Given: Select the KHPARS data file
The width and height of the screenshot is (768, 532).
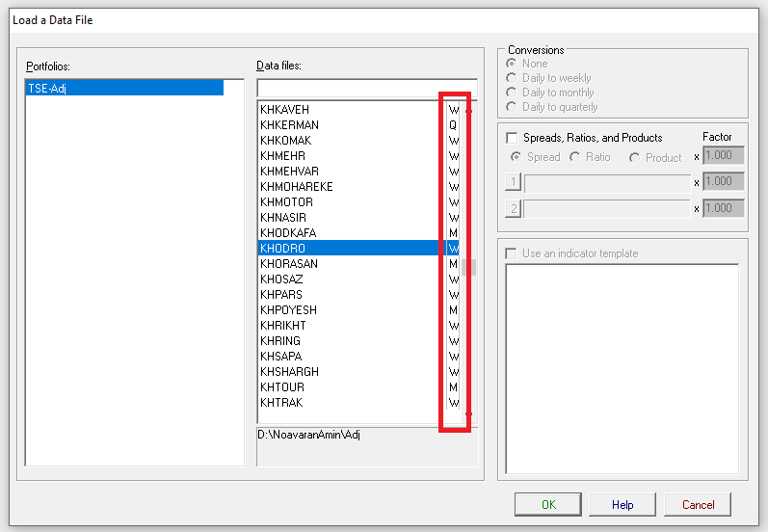Looking at the screenshot, I should pos(359,295).
